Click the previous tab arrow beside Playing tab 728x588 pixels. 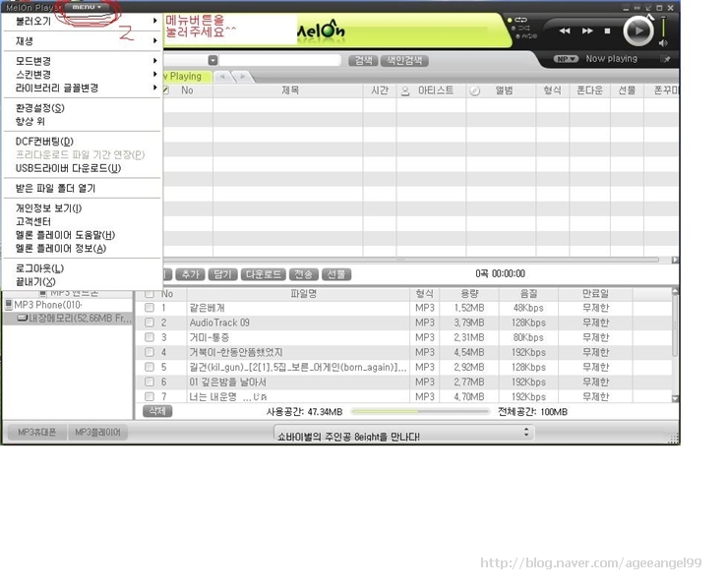coord(222,76)
